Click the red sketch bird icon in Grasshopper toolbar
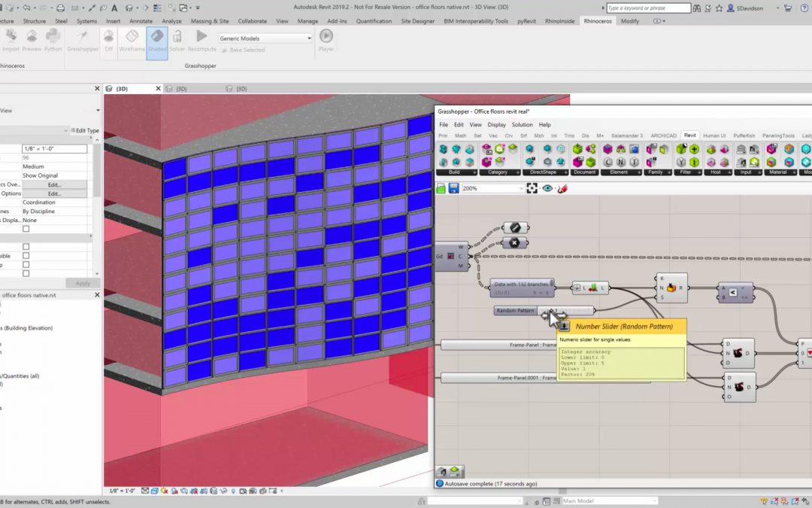Image resolution: width=812 pixels, height=508 pixels. (562, 188)
